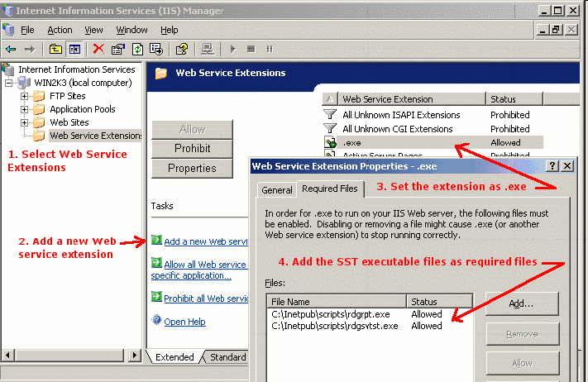Click Allow all Web service extensions link

(x=198, y=270)
